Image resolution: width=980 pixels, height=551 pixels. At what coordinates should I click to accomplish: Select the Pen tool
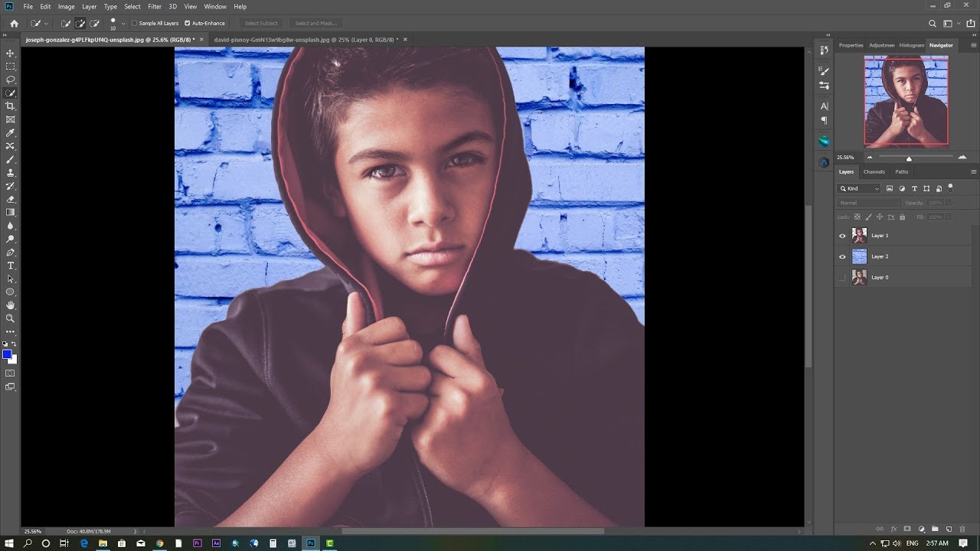coord(11,252)
